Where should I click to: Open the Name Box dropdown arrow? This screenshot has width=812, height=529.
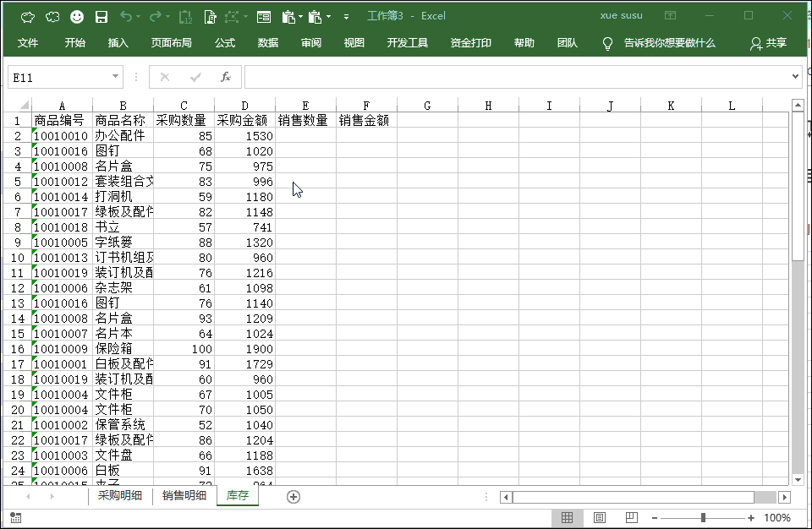116,76
